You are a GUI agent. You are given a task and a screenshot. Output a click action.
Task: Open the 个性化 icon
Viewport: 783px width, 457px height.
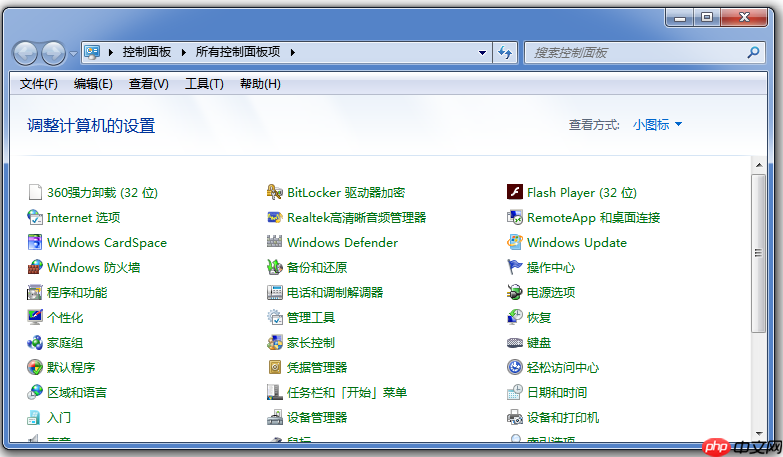tap(35, 318)
